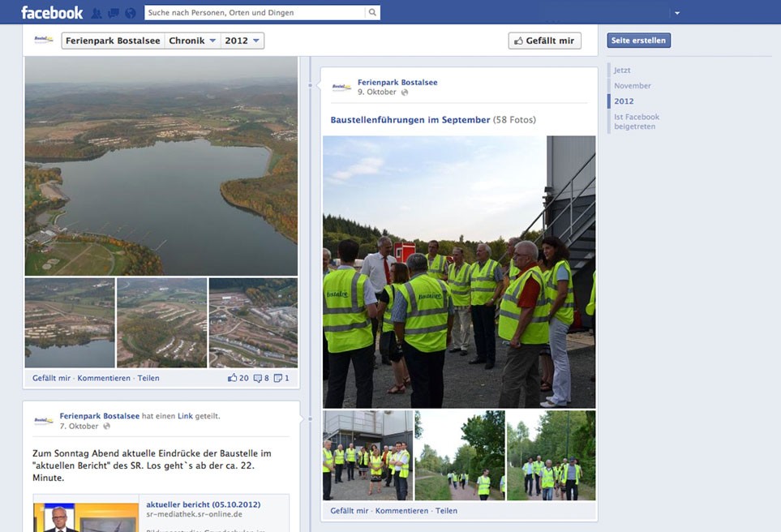
Task: Click Teilen under the Baustellenführungen album
Action: (x=446, y=511)
